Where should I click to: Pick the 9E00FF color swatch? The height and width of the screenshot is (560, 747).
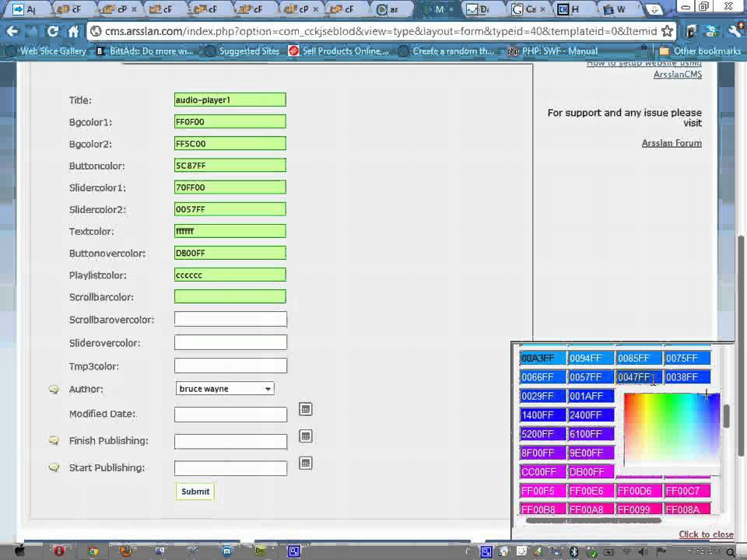[x=591, y=453]
